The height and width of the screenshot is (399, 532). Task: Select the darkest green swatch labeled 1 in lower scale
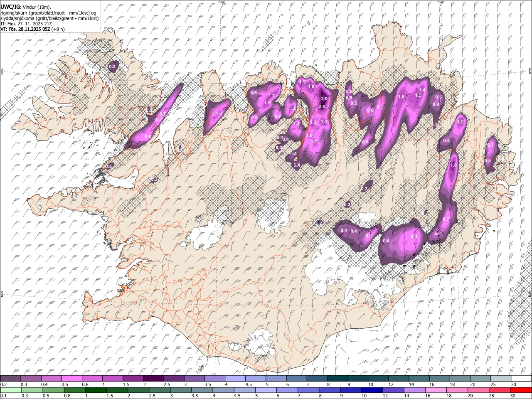(x=96, y=390)
